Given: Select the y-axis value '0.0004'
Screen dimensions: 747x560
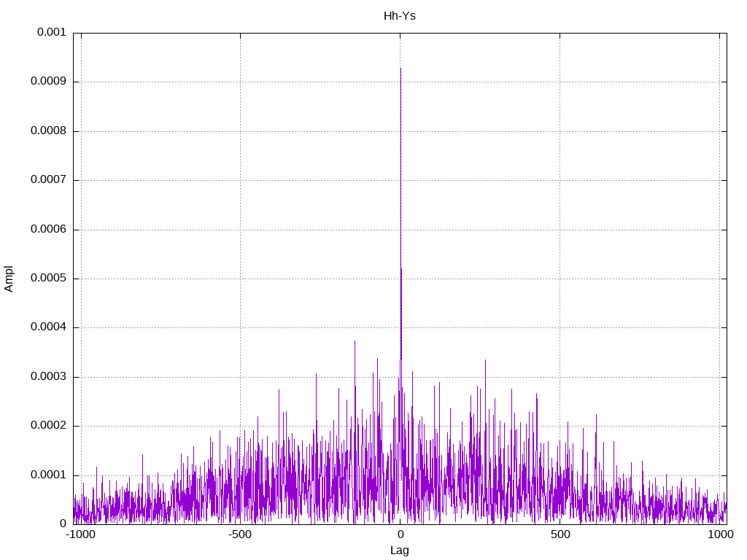Looking at the screenshot, I should [x=48, y=327].
